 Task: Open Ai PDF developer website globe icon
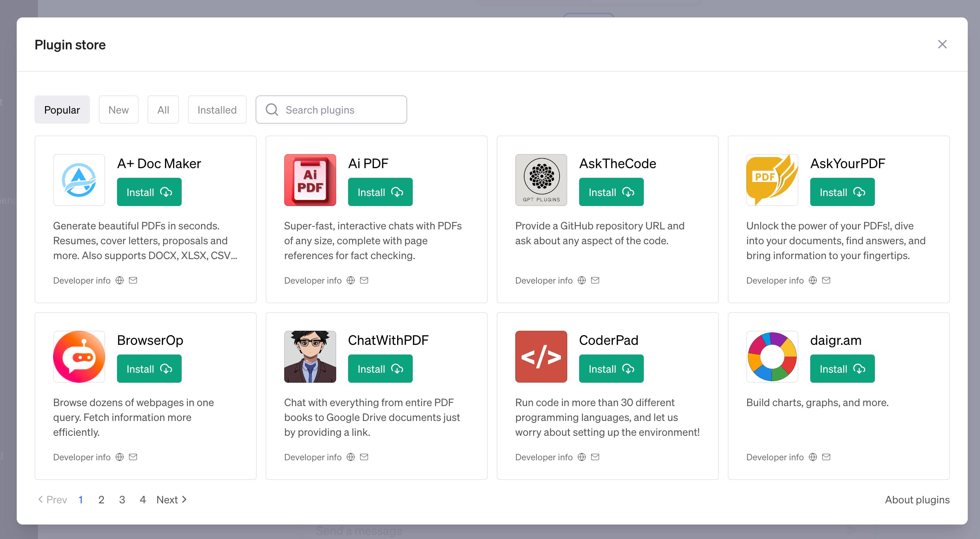coord(350,280)
